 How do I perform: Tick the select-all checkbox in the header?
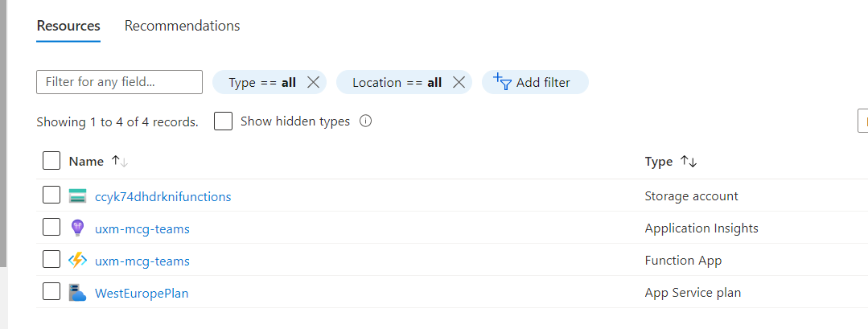pos(51,161)
